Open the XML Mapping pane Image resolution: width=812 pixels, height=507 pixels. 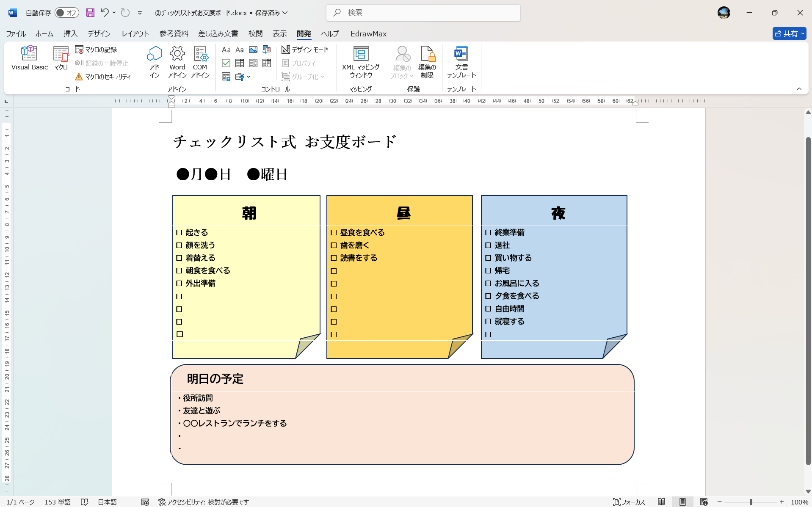[360, 61]
